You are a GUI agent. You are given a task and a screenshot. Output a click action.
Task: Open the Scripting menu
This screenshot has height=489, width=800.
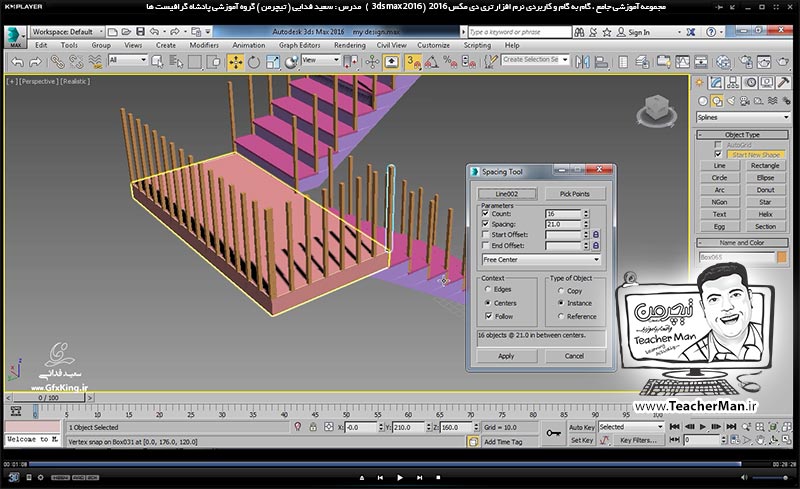tap(477, 45)
